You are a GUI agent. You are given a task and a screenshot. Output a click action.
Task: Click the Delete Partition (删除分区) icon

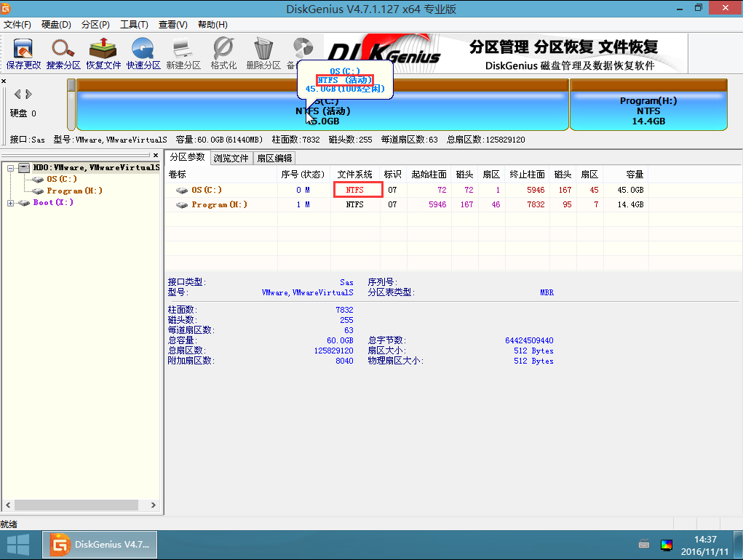[263, 54]
